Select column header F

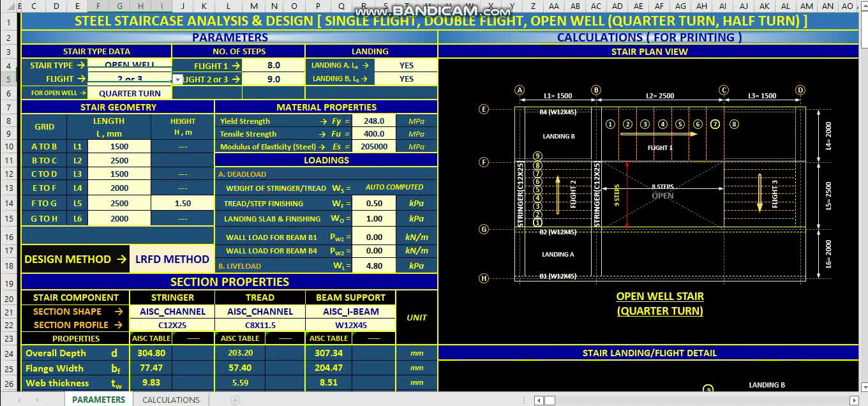[98, 6]
